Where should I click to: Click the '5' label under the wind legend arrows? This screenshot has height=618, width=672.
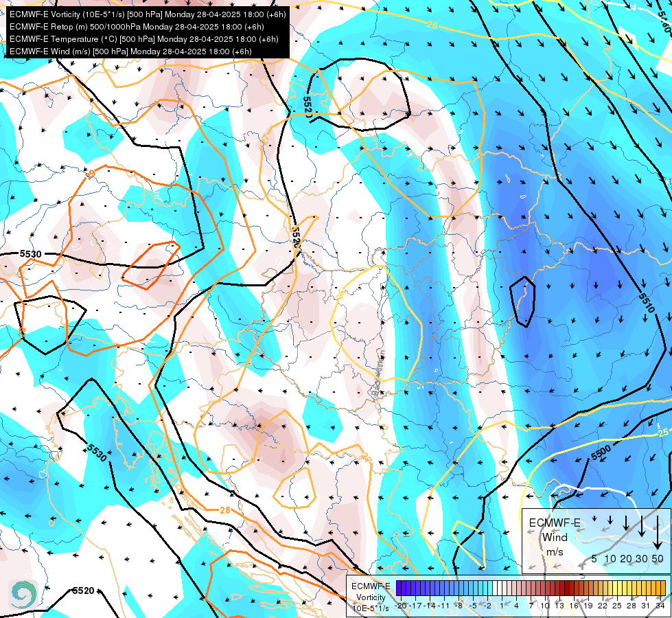[594, 558]
